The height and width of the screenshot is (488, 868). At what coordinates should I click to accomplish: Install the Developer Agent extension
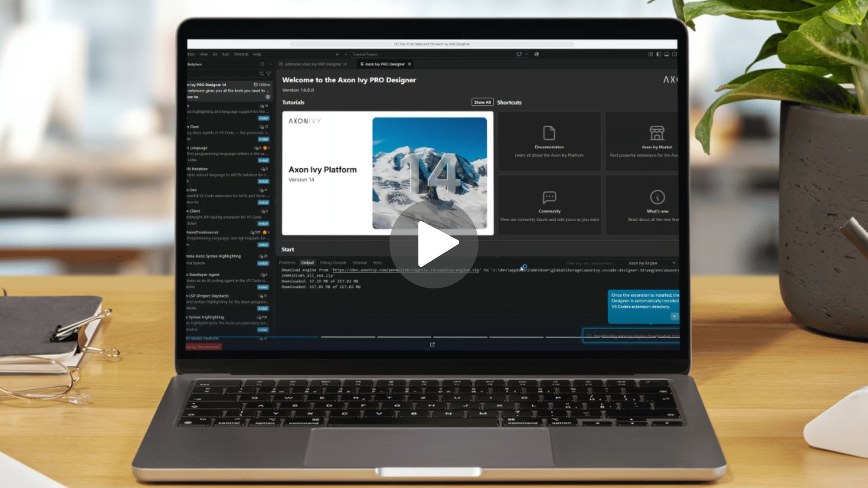[x=263, y=287]
